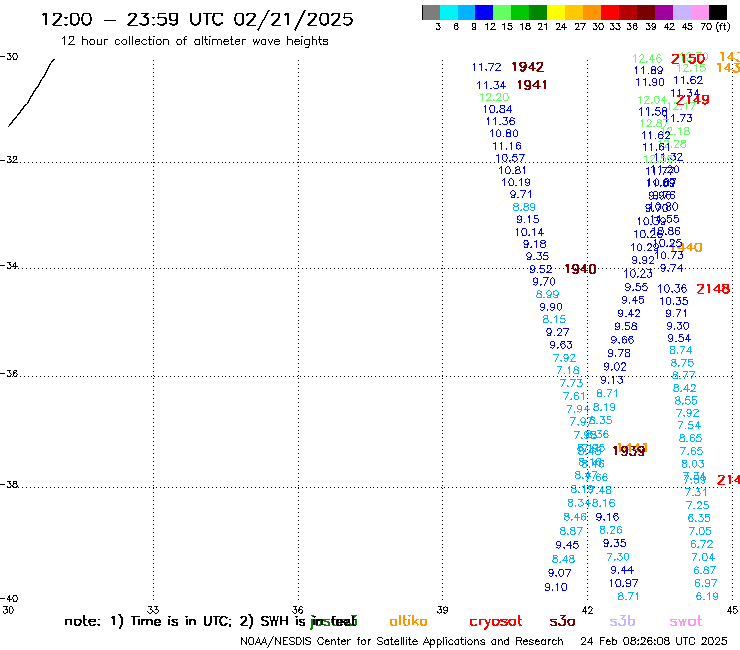Click the wave height value '9.16'
Viewport: 740px width, 650px height.
coord(607,517)
